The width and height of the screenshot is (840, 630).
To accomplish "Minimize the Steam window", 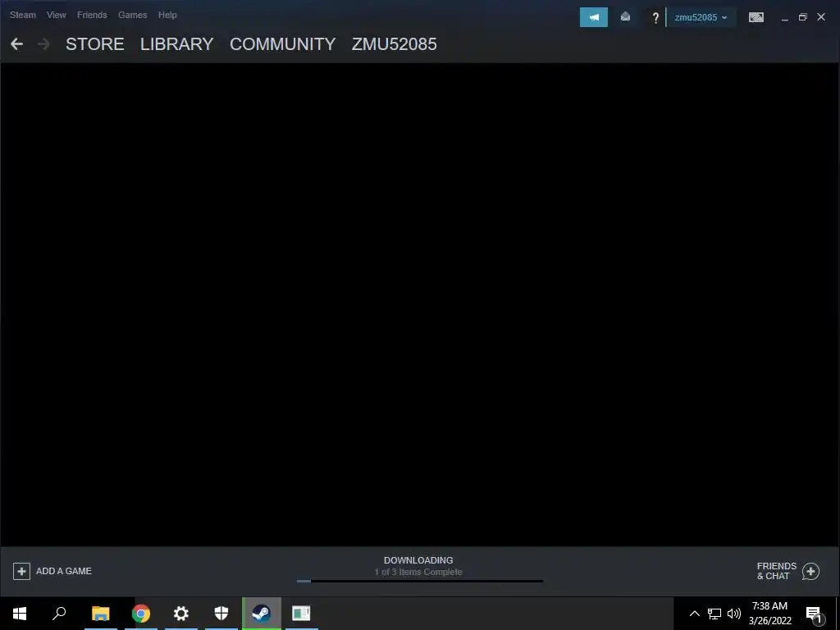I will (x=785, y=18).
